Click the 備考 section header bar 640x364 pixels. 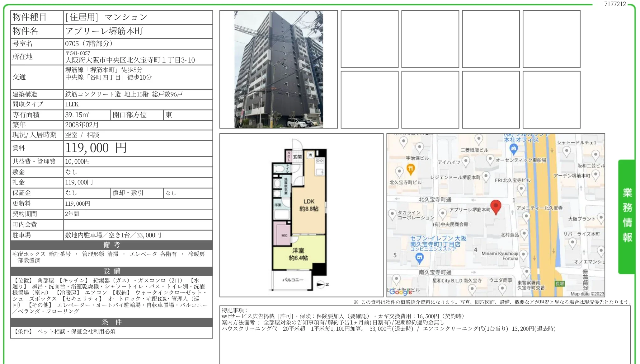tap(111, 245)
